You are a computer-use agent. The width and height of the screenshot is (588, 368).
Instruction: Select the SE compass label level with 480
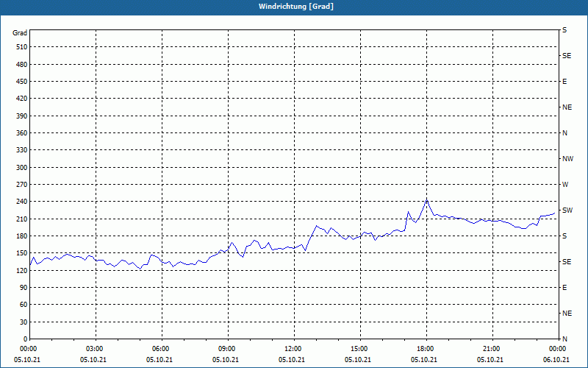(x=567, y=56)
